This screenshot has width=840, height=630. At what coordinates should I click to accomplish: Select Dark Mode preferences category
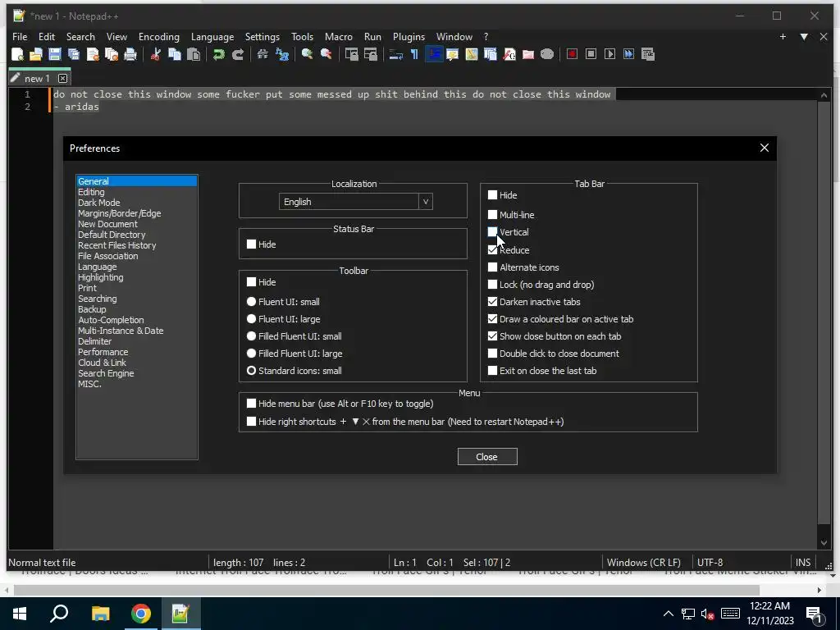tap(99, 203)
